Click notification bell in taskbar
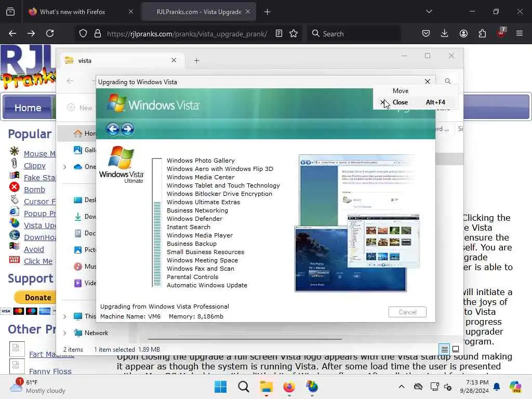The height and width of the screenshot is (399, 532). click(497, 387)
